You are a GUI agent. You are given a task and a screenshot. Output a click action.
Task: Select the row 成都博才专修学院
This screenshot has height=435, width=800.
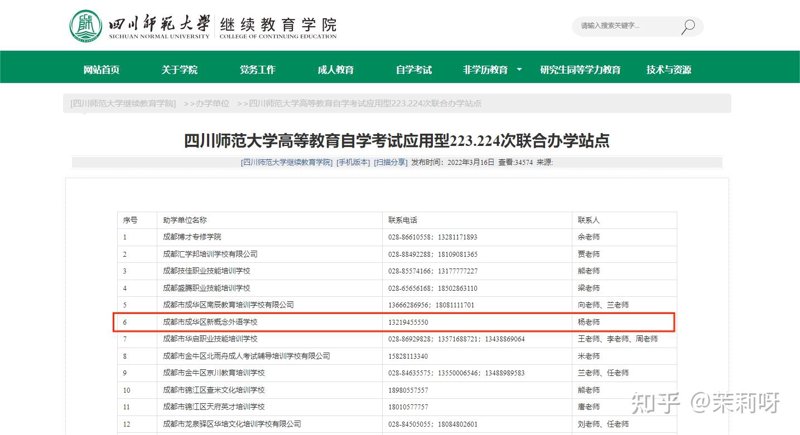point(397,237)
